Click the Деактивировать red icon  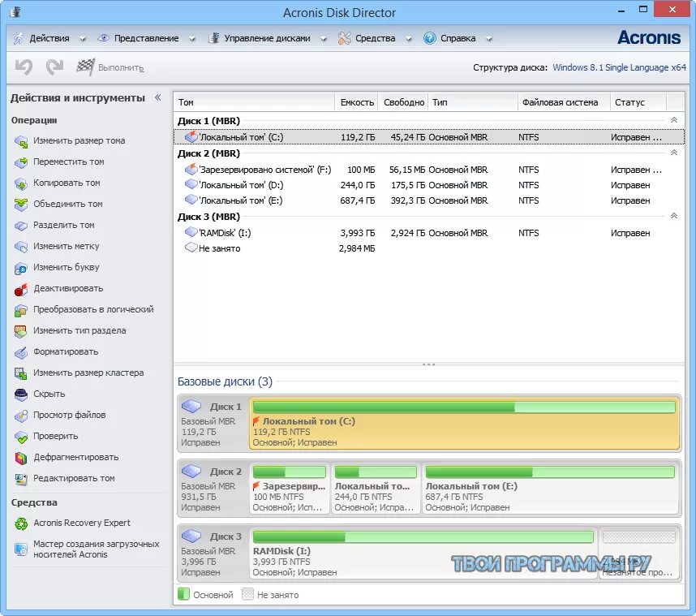[x=21, y=289]
